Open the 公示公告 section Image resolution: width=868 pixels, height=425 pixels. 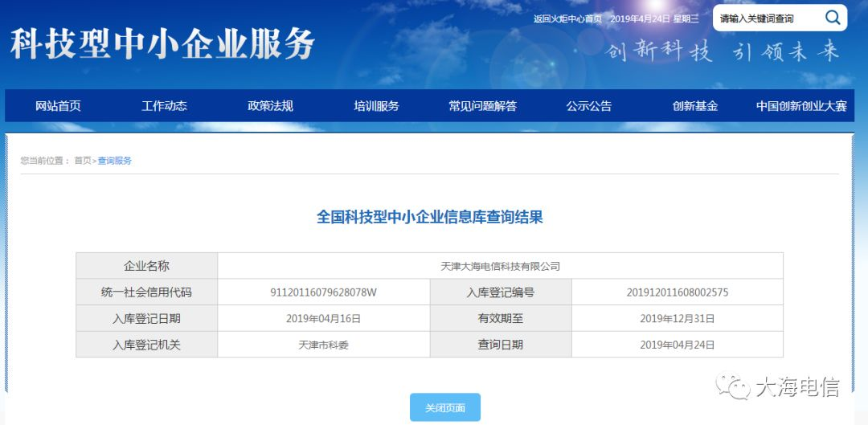click(588, 106)
